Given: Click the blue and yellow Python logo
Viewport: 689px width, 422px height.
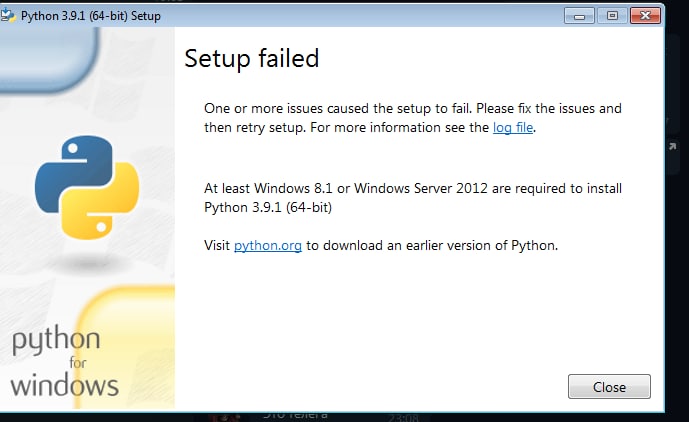Looking at the screenshot, I should 87,187.
